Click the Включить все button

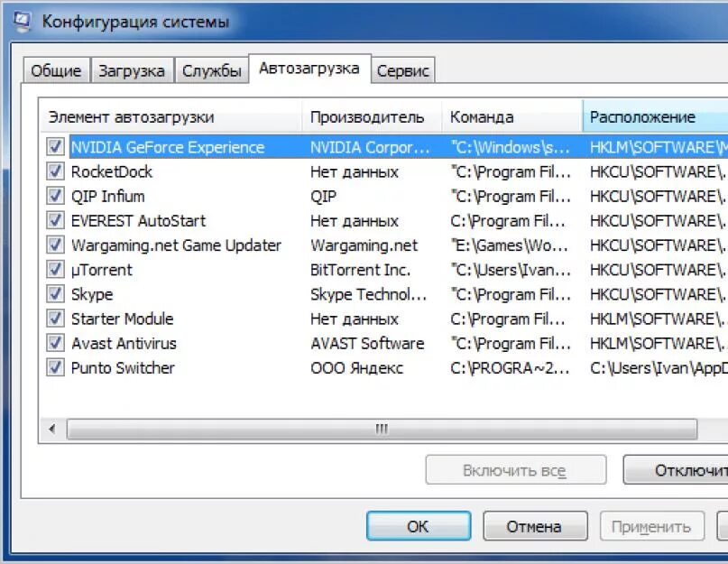(515, 470)
